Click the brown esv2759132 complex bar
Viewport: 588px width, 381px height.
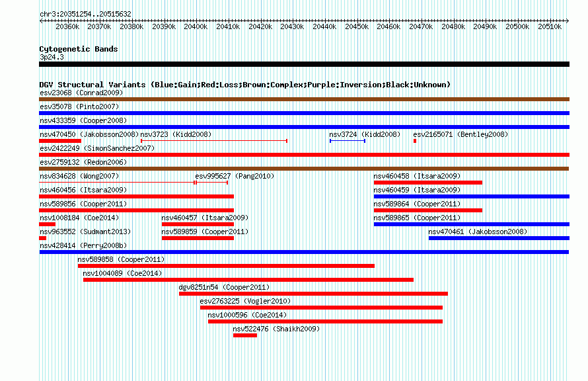click(x=304, y=169)
